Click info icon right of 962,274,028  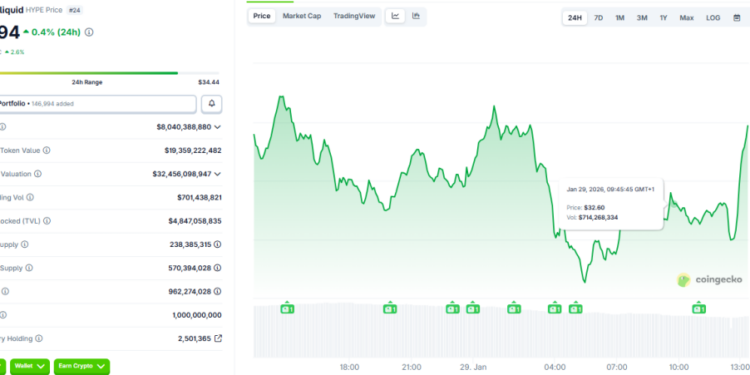pos(217,291)
